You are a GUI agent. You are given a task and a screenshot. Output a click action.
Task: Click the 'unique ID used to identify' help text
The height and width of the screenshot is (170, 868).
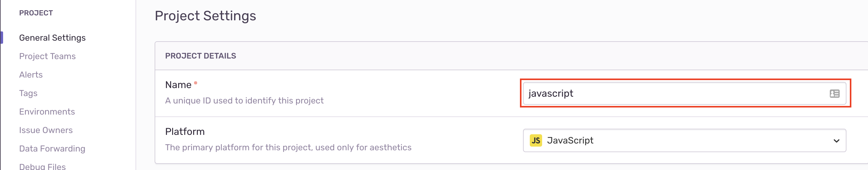[x=244, y=101]
